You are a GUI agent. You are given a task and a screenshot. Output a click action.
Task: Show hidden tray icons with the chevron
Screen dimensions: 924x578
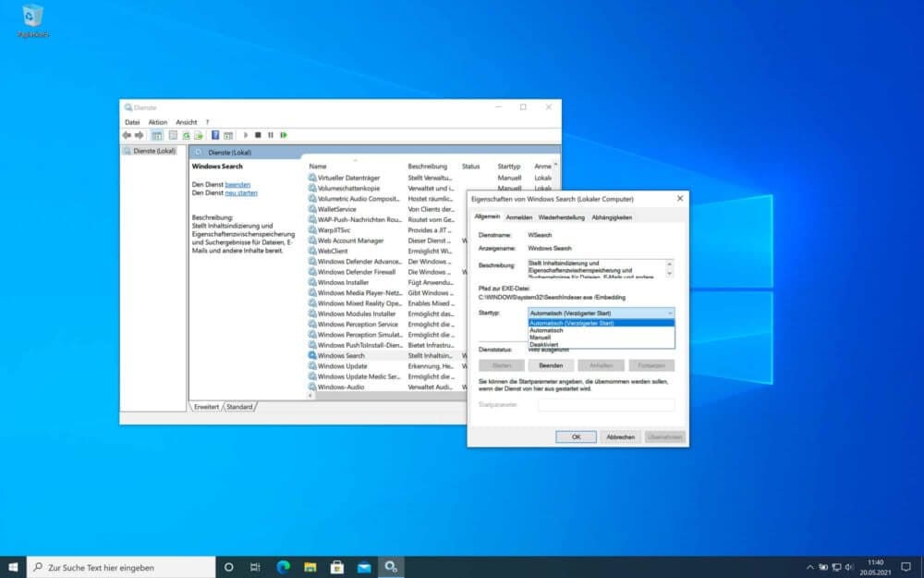(x=809, y=568)
